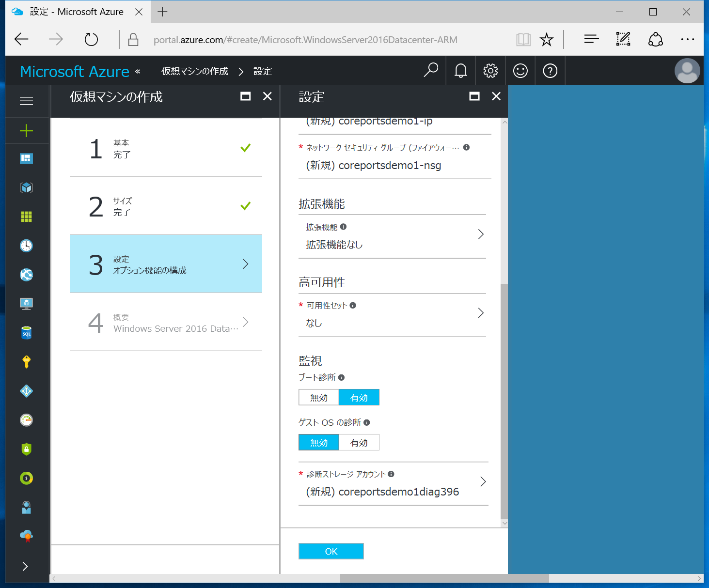The height and width of the screenshot is (588, 709).
Task: Open step 4 概要 Windows Server 2016
Action: tap(166, 322)
